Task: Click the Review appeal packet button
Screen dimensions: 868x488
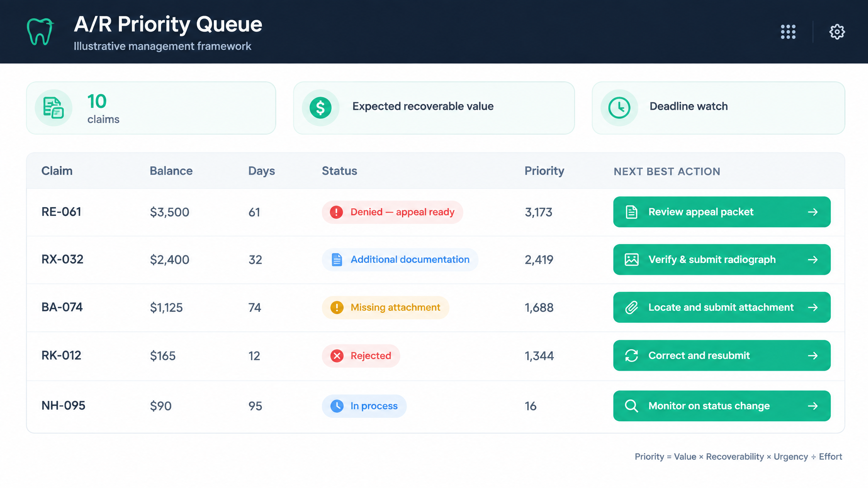Action: coord(722,212)
